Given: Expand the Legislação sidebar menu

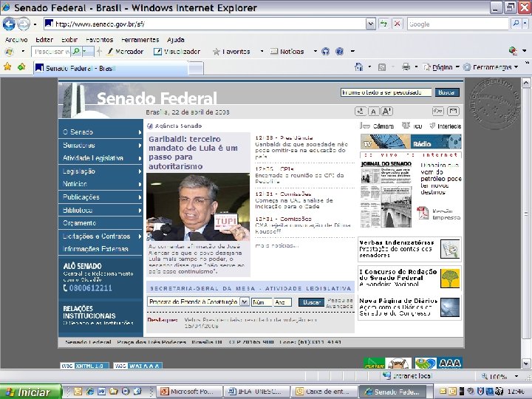Looking at the screenshot, I should point(140,171).
